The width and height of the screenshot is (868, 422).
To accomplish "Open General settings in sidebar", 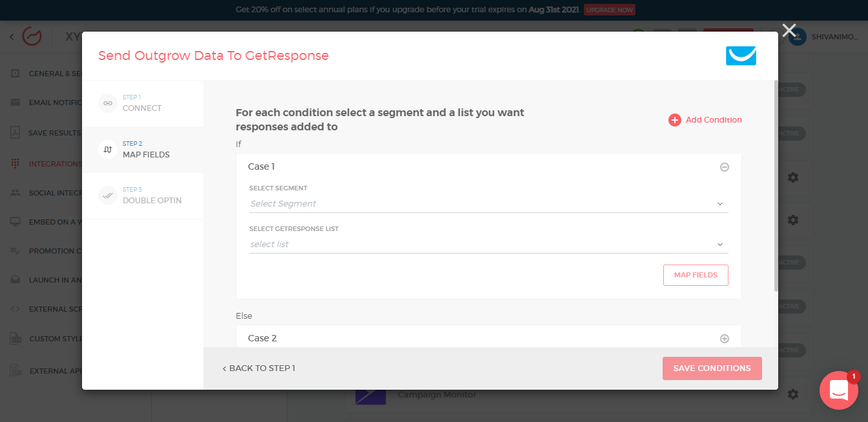I will [x=46, y=74].
